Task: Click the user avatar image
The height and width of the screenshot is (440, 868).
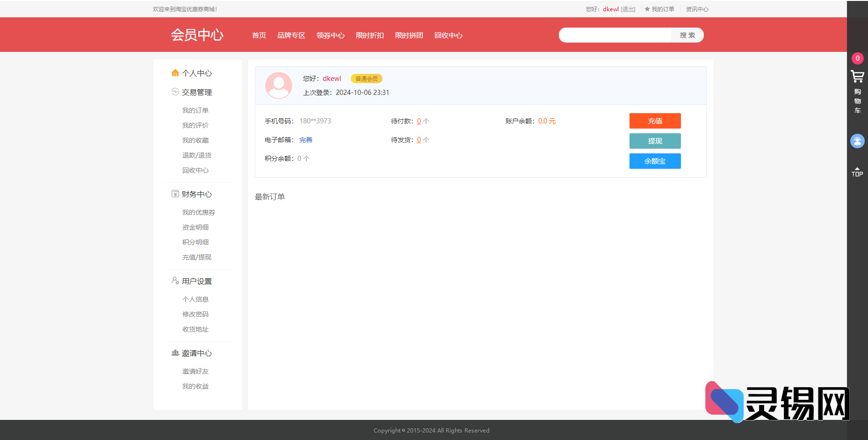Action: coord(279,85)
